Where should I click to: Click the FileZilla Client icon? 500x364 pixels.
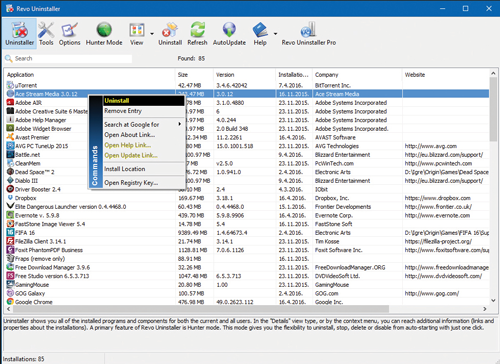[10, 241]
